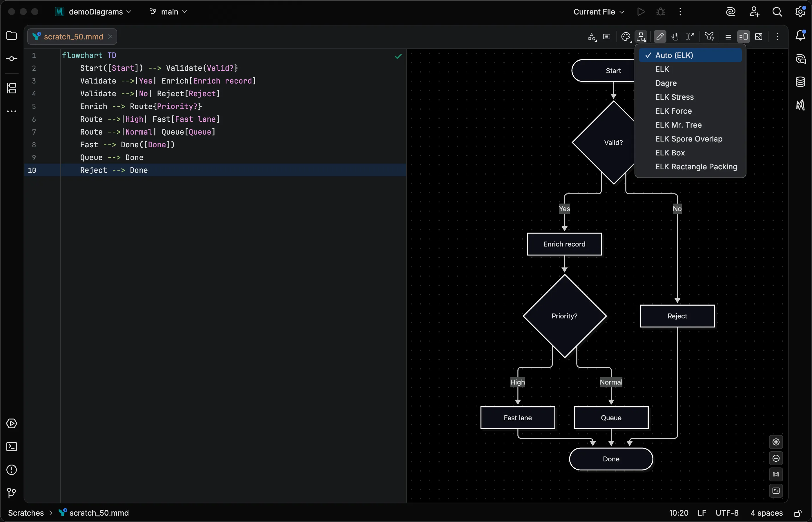Switch to preview-only view
The image size is (812, 522).
point(759,37)
